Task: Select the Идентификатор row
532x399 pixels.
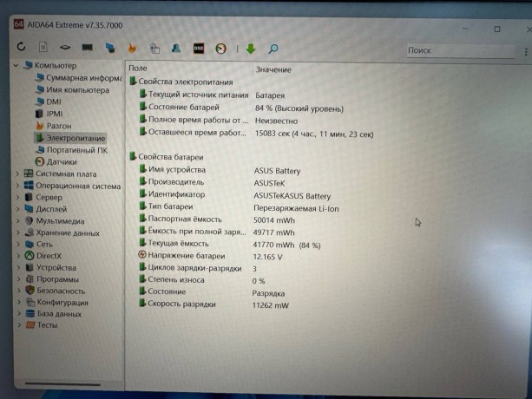Action: pyautogui.click(x=234, y=195)
